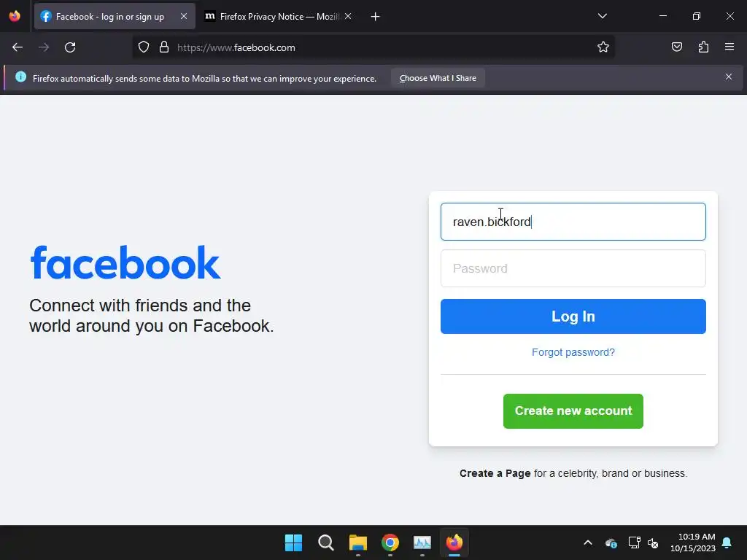
Task: Click Create new account button
Action: tap(573, 411)
